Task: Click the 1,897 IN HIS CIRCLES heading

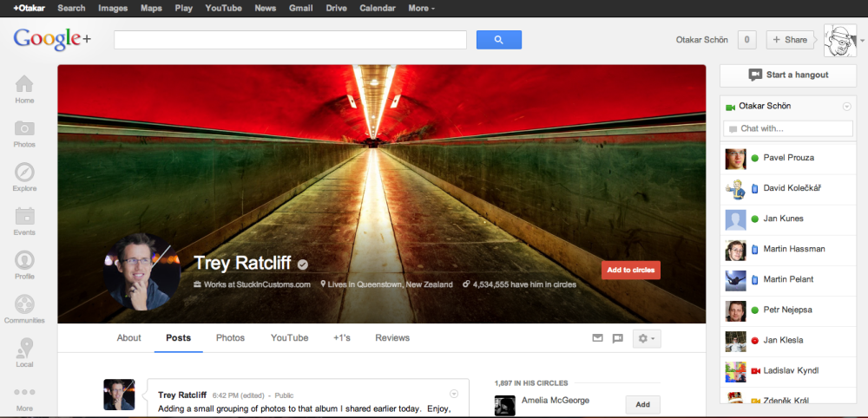Action: [x=531, y=382]
